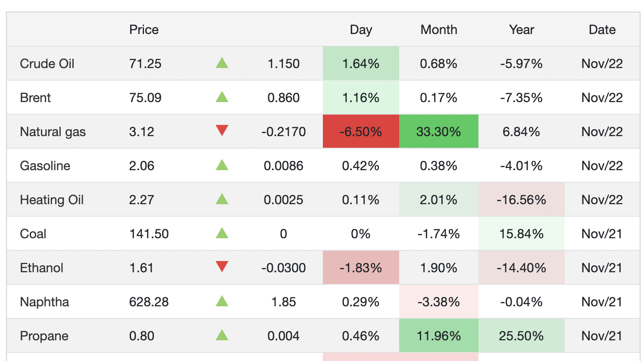Click the -5.97% Year cell for Crude Oil
Viewport: 644px width, 361px height.
[522, 63]
